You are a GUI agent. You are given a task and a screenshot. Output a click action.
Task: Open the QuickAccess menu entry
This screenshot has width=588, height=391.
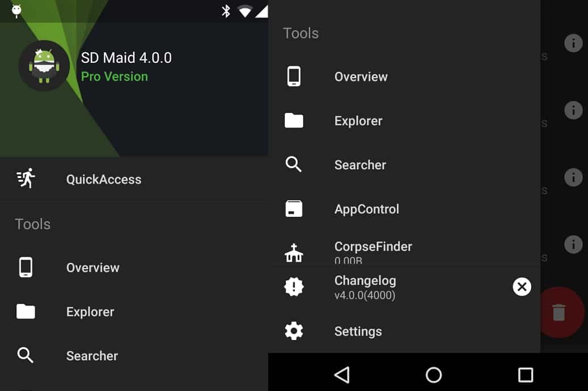(x=104, y=180)
